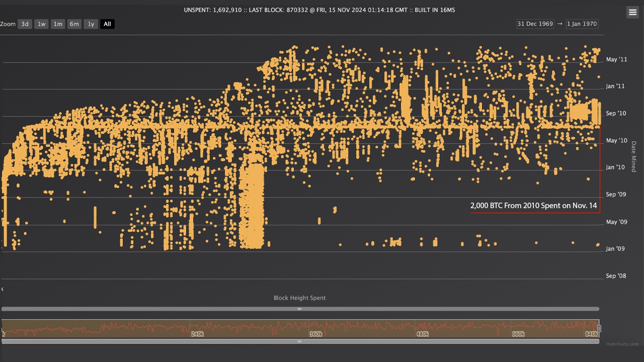Click the 2,000 BTC From 2010 annotation label
Screen dimensions: 644x362
[x=533, y=206]
